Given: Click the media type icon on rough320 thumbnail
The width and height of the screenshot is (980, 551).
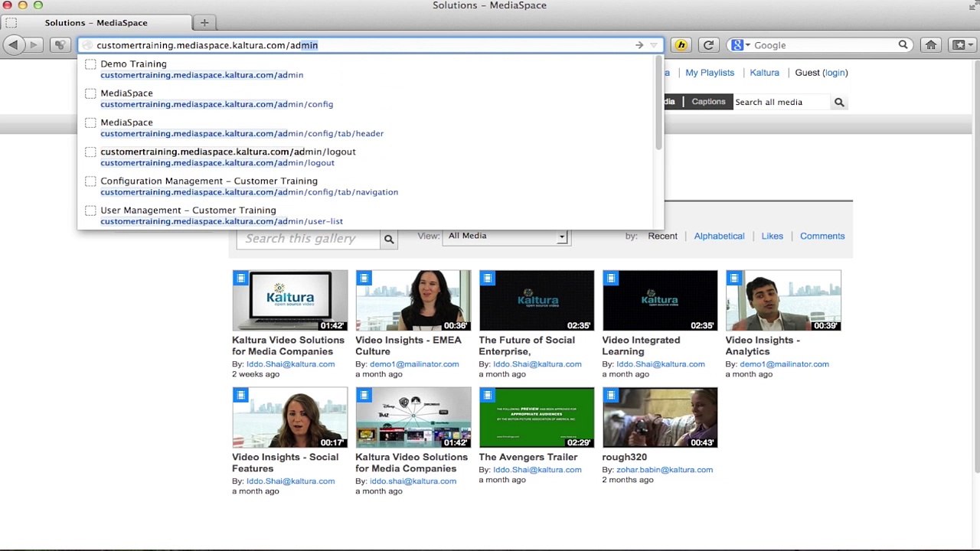Looking at the screenshot, I should click(x=610, y=395).
